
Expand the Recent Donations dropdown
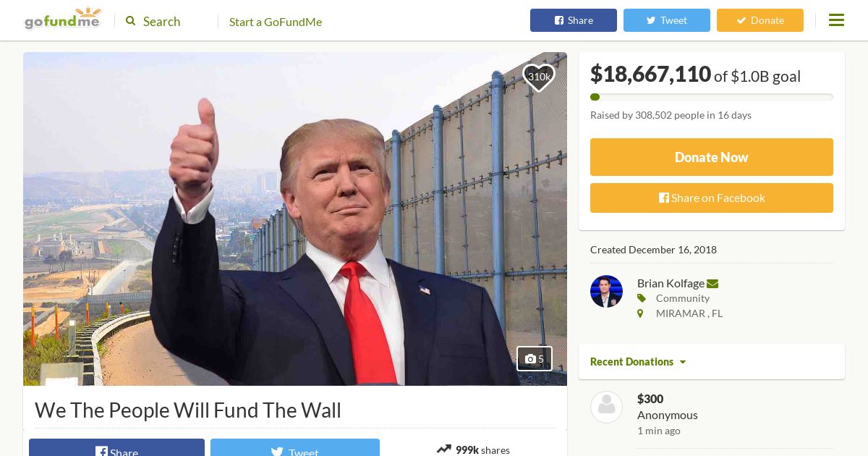[x=638, y=361]
